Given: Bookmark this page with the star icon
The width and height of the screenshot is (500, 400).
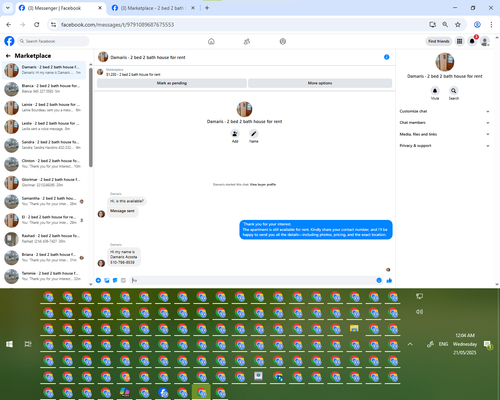Looking at the screenshot, I should click(x=458, y=24).
